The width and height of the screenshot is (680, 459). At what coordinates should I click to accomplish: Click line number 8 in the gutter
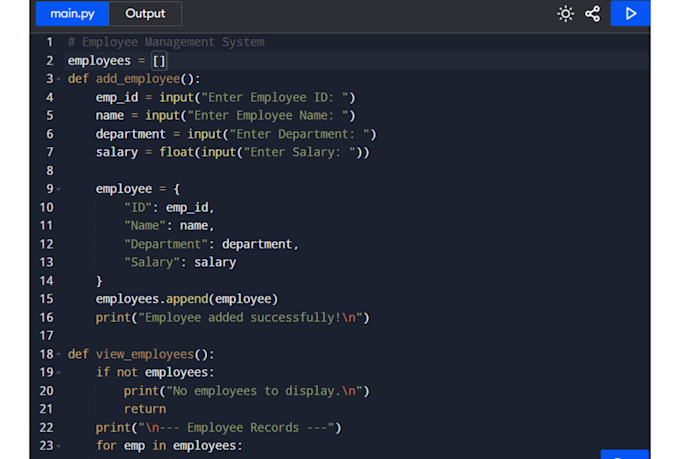click(50, 170)
